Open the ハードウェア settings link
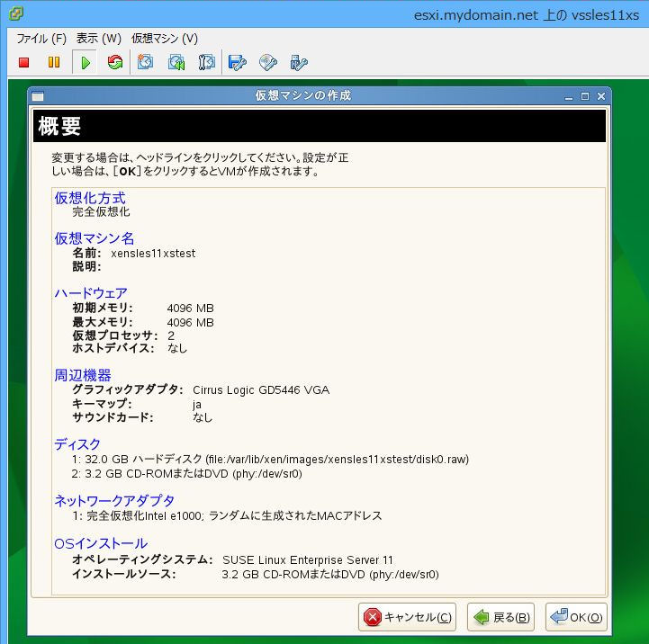The image size is (649, 644). [91, 293]
